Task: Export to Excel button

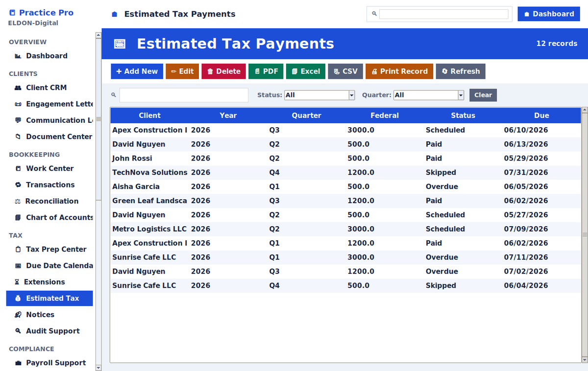Action: point(306,71)
